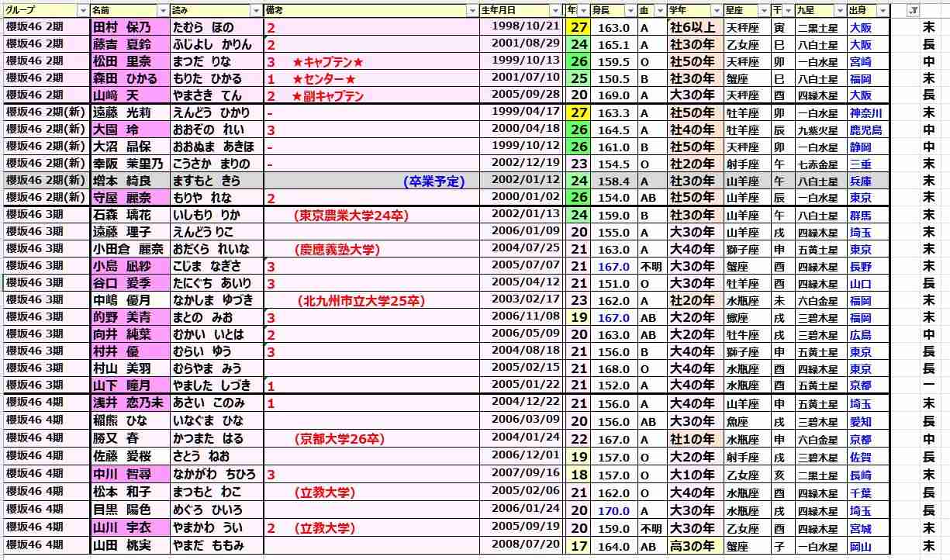Open the 佐賀 birthplace link
The height and width of the screenshot is (560, 950).
coord(860,457)
